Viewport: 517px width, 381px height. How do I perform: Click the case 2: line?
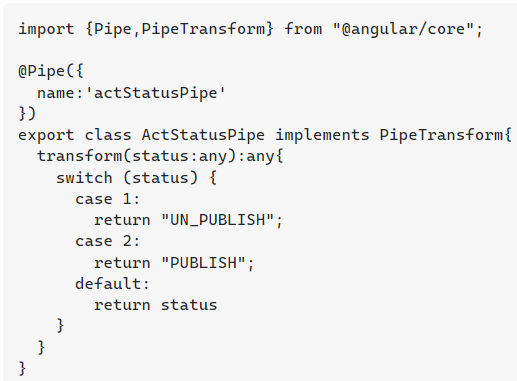click(108, 241)
